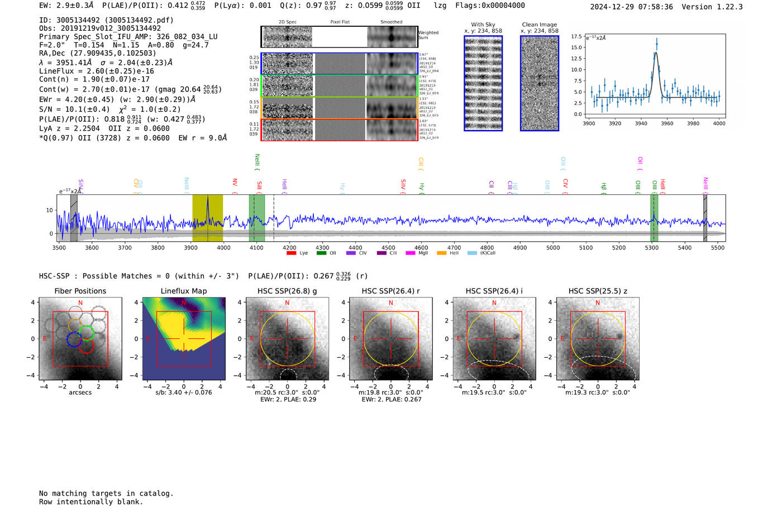Click 'Row intentionally blank.' text

pyautogui.click(x=91, y=502)
